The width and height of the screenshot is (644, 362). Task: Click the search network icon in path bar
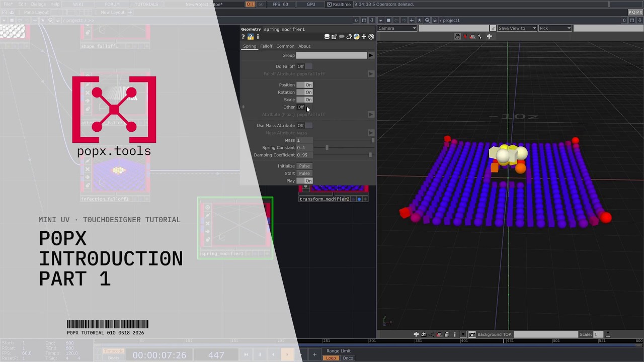(427, 20)
